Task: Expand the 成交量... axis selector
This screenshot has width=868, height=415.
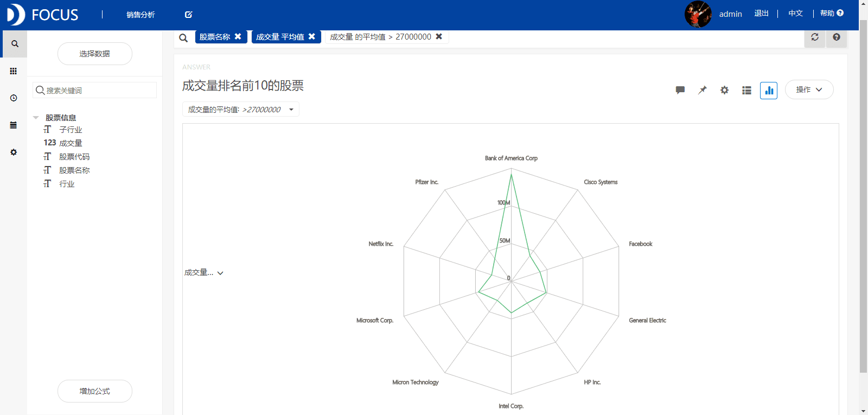Action: click(x=204, y=272)
